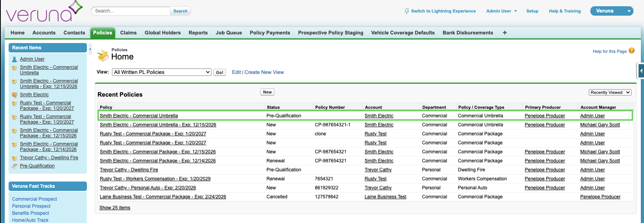The width and height of the screenshot is (644, 223).
Task: Open the Claims tab
Action: pos(128,33)
